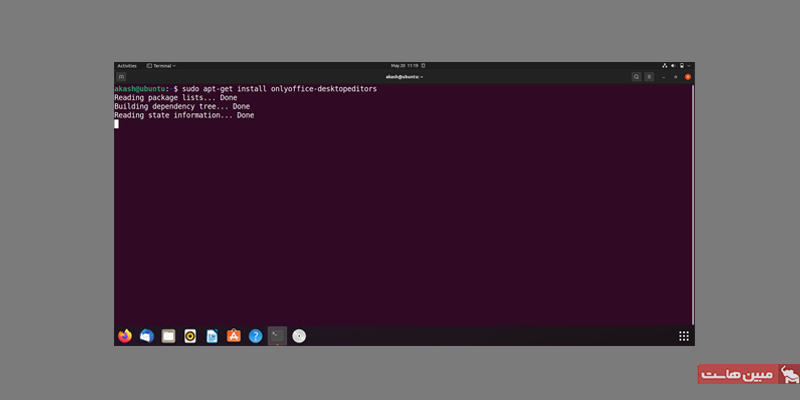
Task: Open Firefox from the dock
Action: coord(125,336)
